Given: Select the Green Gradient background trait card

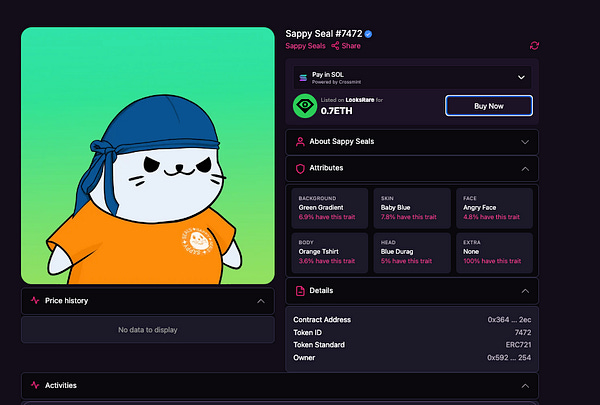Looking at the screenshot, I should point(329,208).
